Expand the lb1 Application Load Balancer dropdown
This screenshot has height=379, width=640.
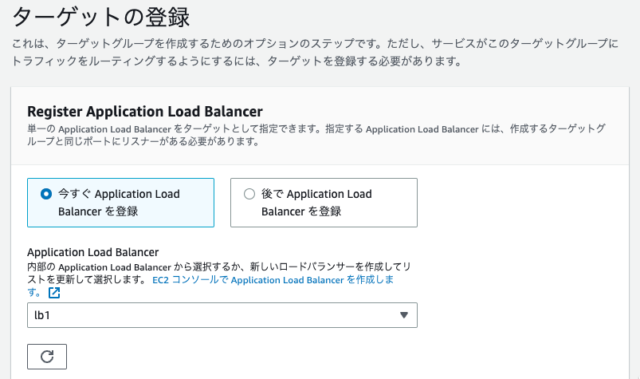tap(222, 315)
